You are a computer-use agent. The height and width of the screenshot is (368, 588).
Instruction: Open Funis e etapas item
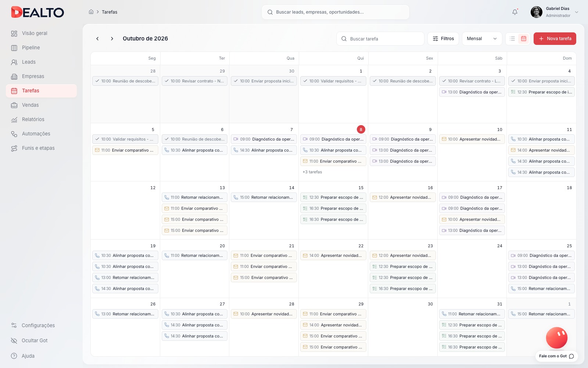coord(41,148)
